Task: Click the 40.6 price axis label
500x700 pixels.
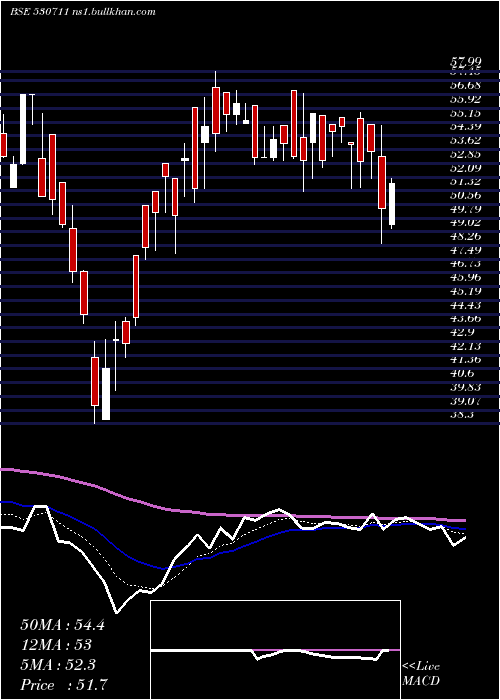Action: pyautogui.click(x=462, y=374)
